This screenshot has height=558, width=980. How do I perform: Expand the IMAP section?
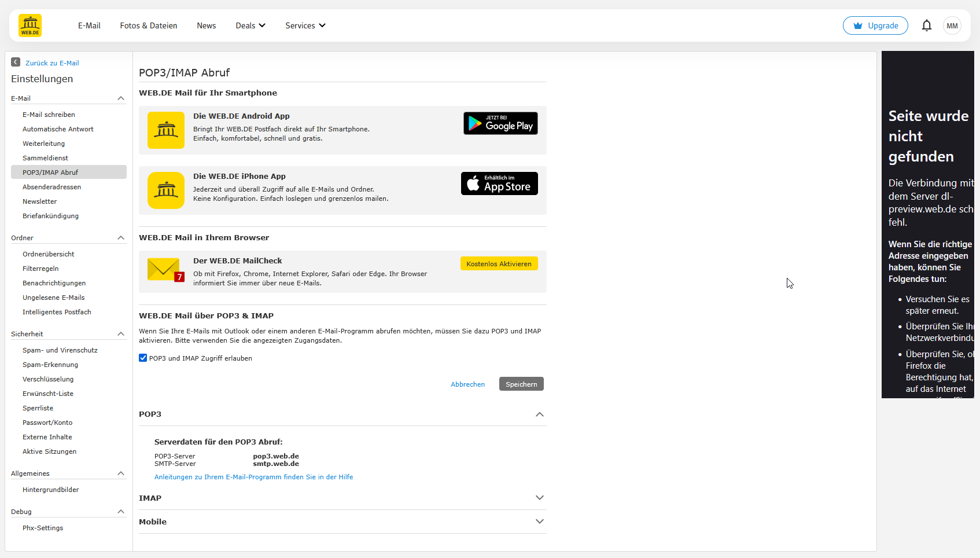click(x=539, y=497)
